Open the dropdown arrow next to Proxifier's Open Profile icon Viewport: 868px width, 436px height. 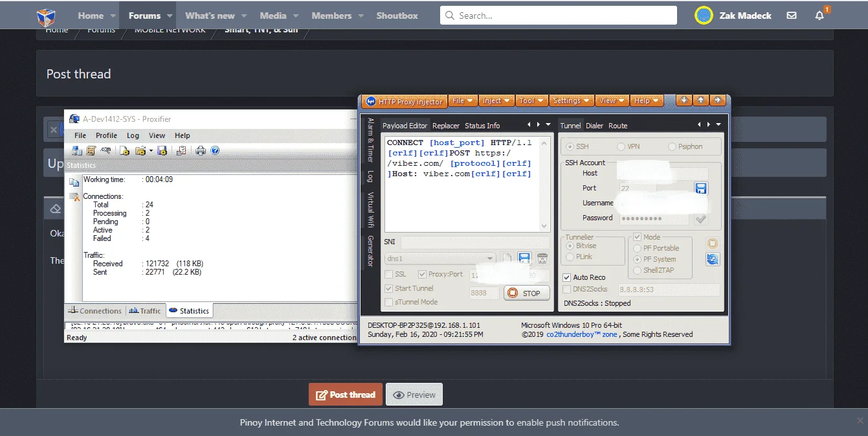coord(151,151)
